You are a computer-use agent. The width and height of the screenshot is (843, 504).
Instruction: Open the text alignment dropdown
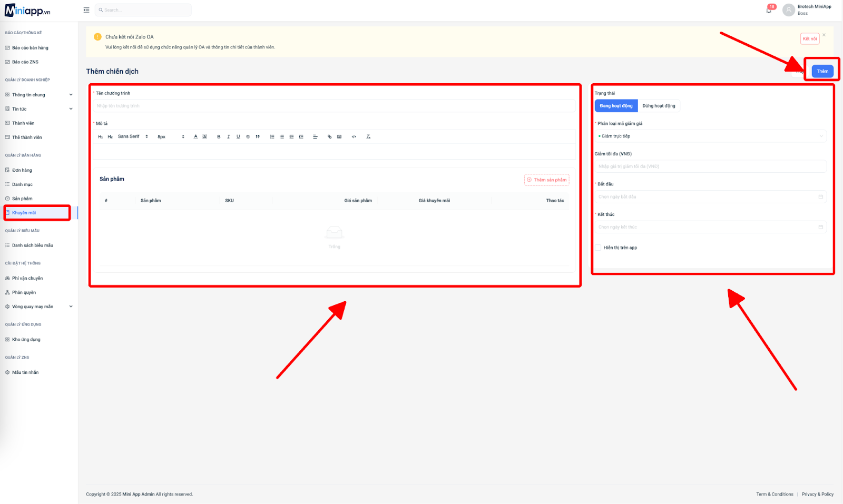point(315,137)
